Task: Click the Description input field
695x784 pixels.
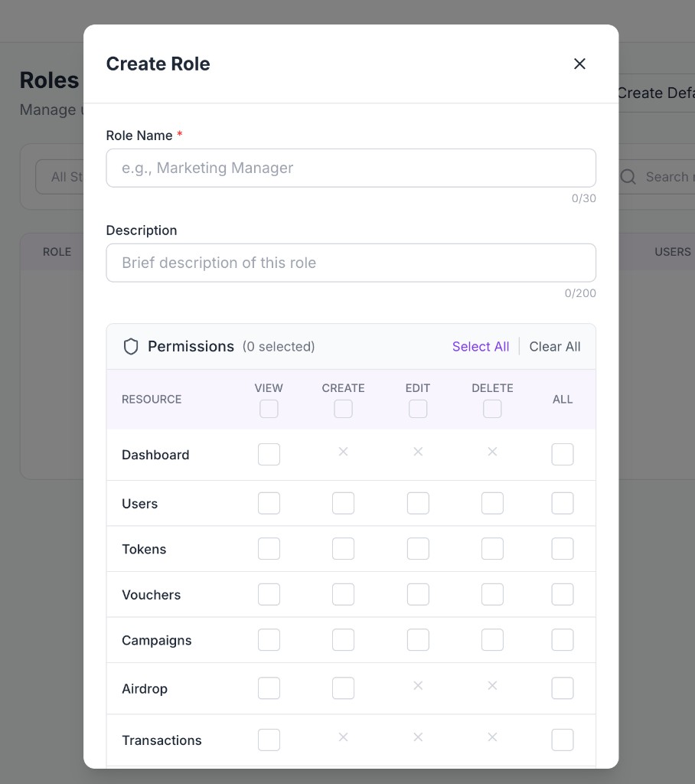Action: (x=351, y=263)
